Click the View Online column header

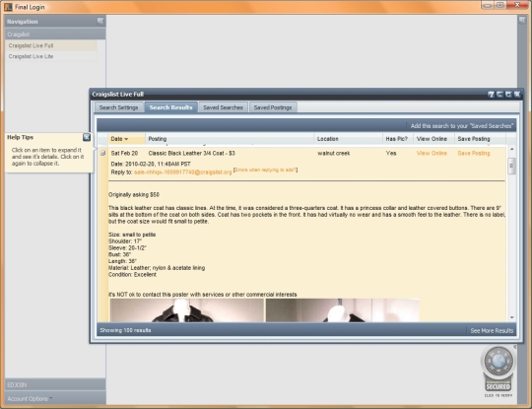point(433,139)
